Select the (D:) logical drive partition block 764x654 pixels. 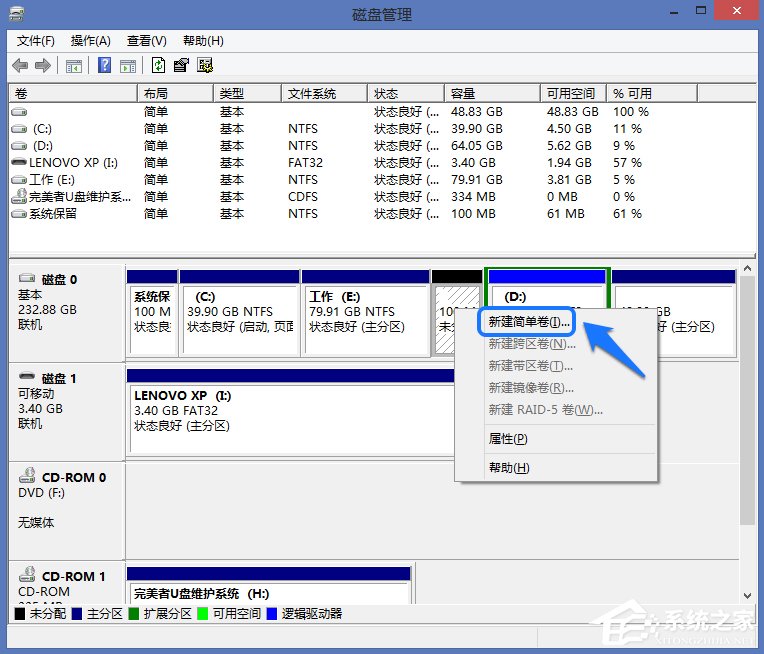pos(547,288)
